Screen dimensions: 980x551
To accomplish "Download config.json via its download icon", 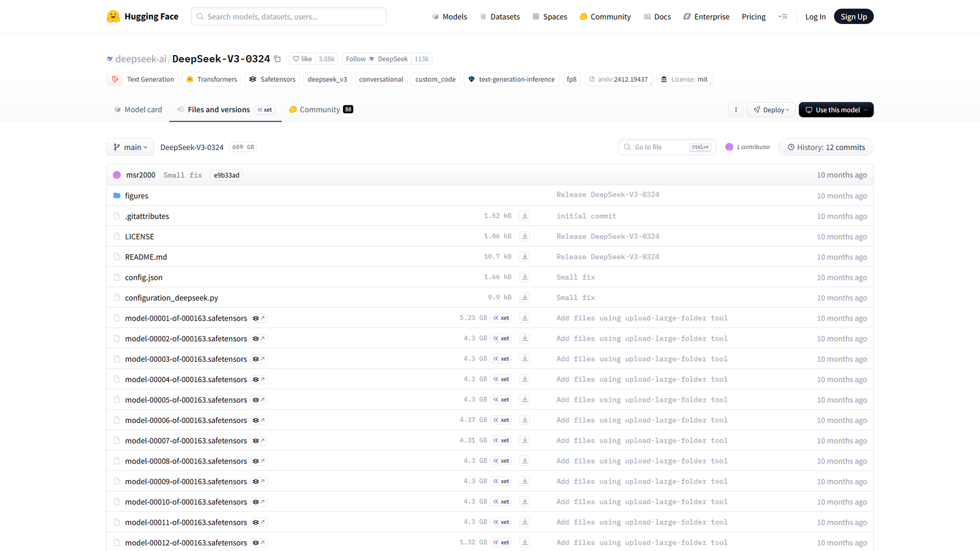I will [524, 277].
